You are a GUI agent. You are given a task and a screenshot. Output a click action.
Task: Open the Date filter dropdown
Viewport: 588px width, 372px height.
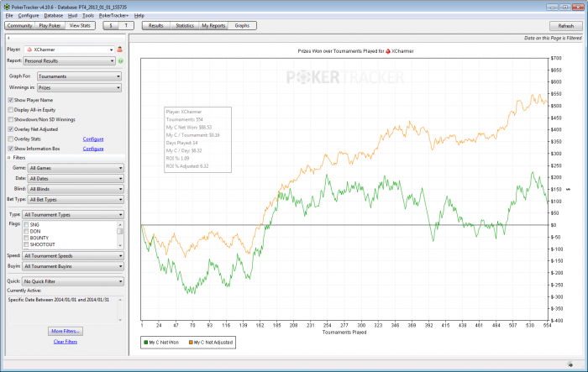pyautogui.click(x=76, y=179)
